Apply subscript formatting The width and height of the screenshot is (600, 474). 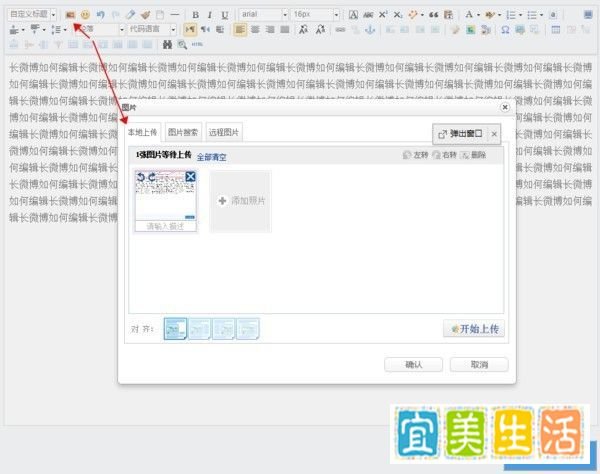(x=398, y=15)
